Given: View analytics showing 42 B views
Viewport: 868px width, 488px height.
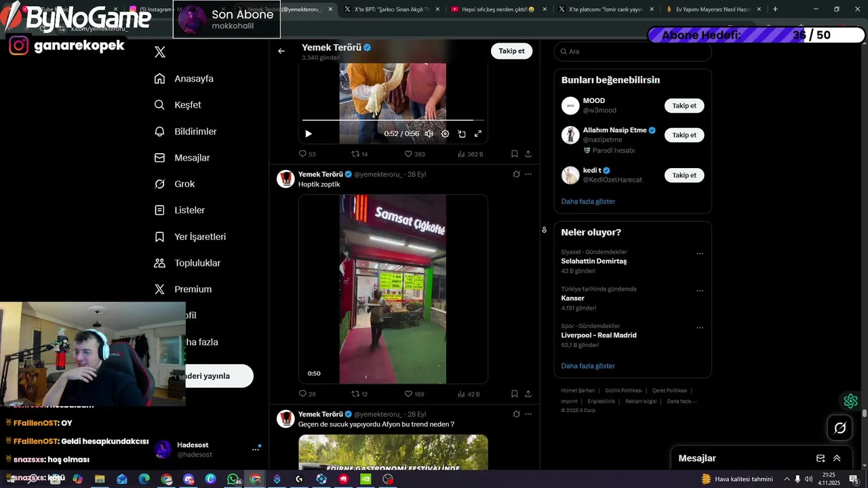Looking at the screenshot, I should [x=469, y=394].
